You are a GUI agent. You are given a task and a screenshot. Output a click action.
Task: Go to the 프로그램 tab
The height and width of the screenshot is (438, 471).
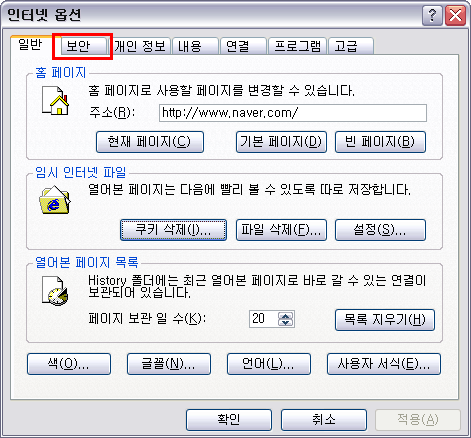[297, 46]
